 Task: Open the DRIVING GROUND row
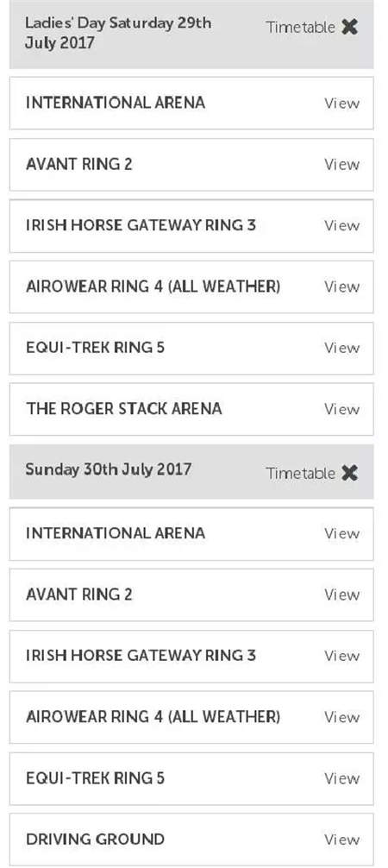click(x=191, y=840)
